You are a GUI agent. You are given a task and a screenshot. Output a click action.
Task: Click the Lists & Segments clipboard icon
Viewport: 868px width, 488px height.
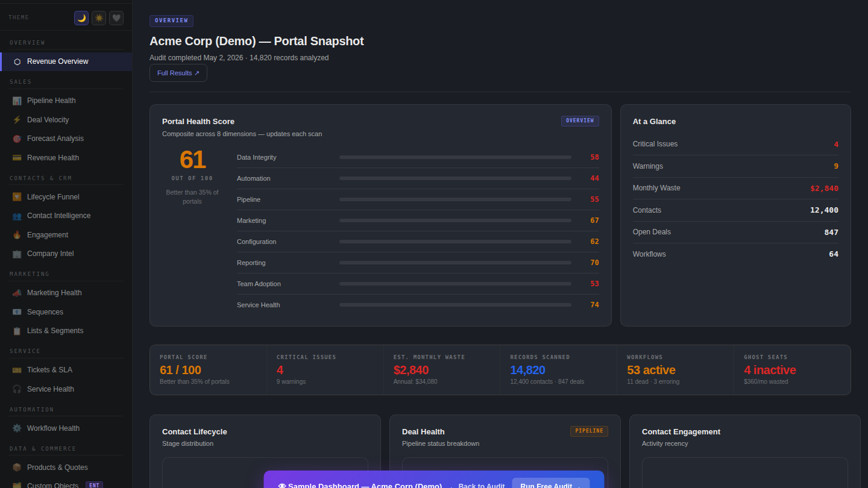tap(17, 331)
